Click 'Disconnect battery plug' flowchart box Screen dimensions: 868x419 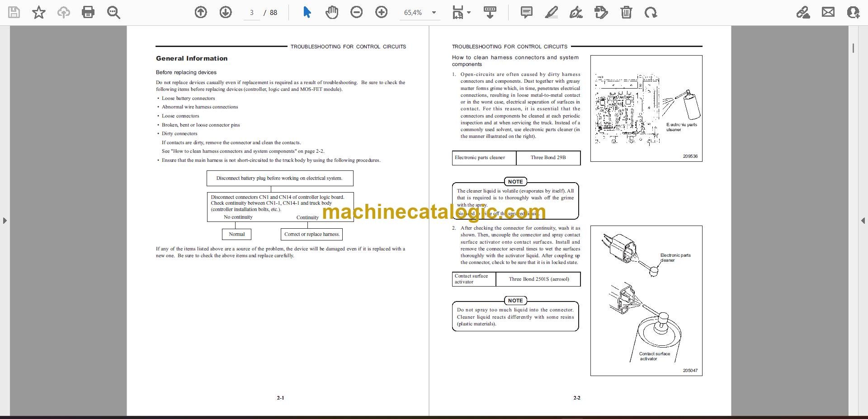point(280,178)
